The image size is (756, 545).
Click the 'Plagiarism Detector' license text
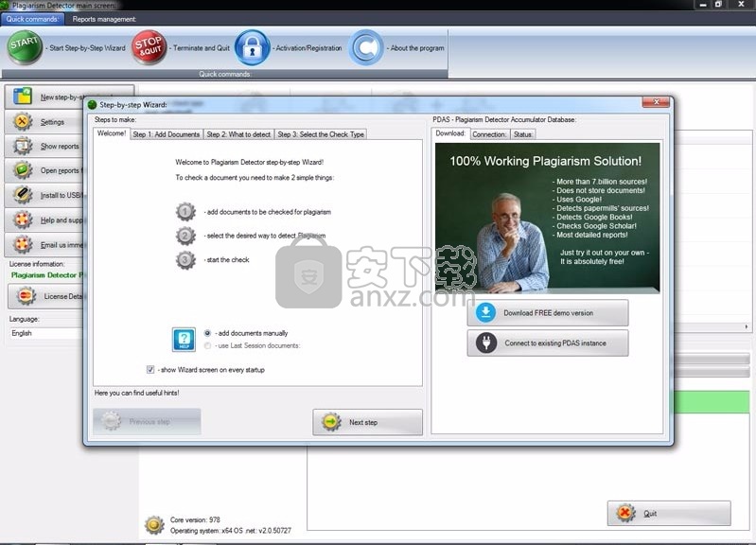pos(46,275)
